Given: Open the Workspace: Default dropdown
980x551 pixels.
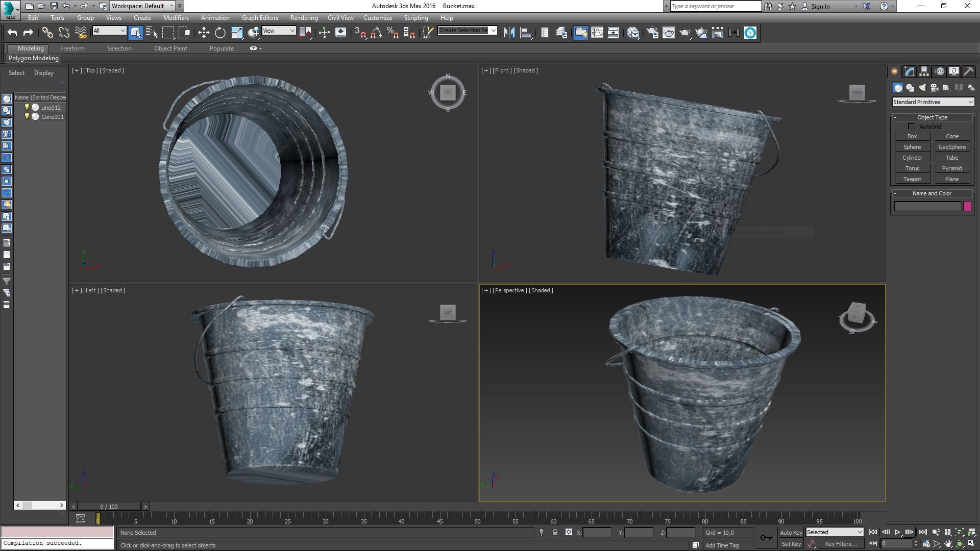Looking at the screenshot, I should pyautogui.click(x=142, y=6).
